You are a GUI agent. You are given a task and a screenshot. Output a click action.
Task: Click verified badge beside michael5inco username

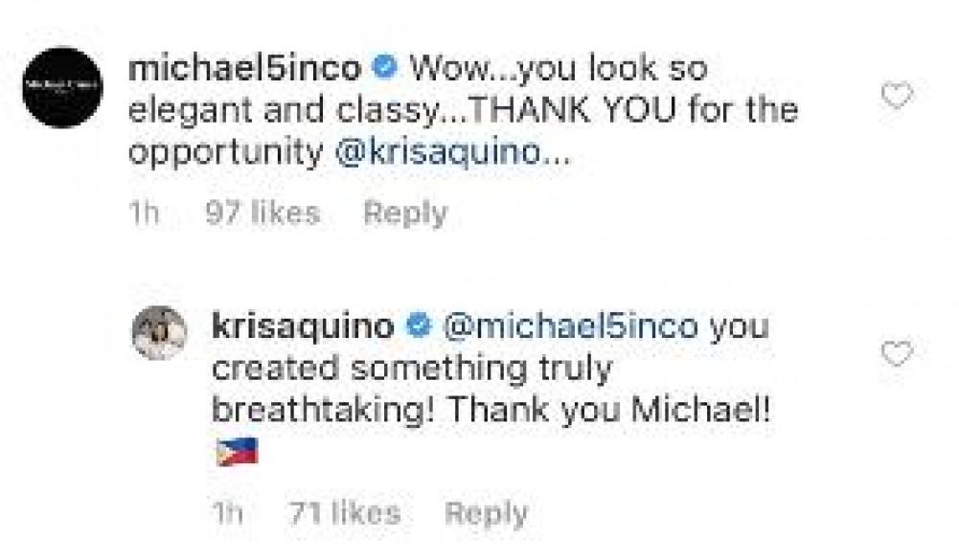click(x=383, y=70)
